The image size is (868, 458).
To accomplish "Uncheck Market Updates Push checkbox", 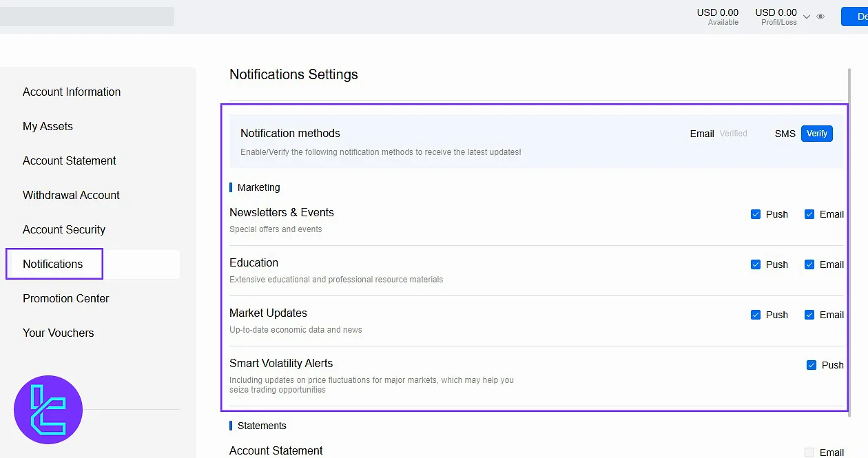I will click(756, 315).
